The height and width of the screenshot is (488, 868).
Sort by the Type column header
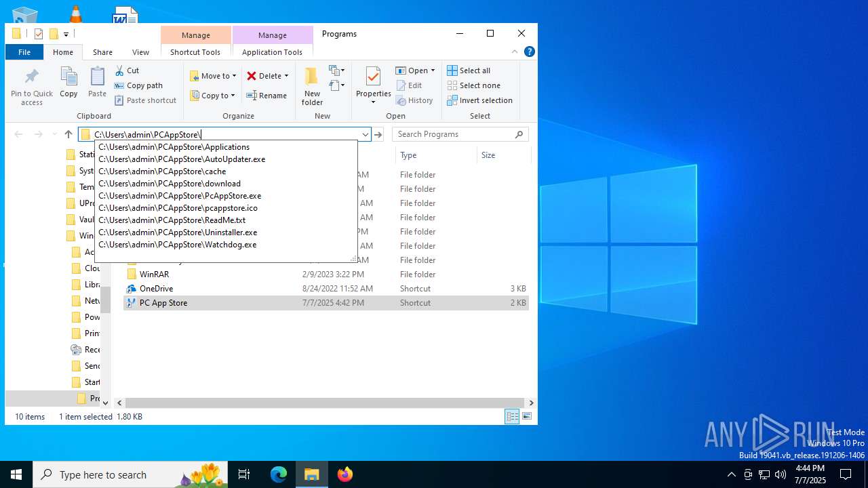436,155
